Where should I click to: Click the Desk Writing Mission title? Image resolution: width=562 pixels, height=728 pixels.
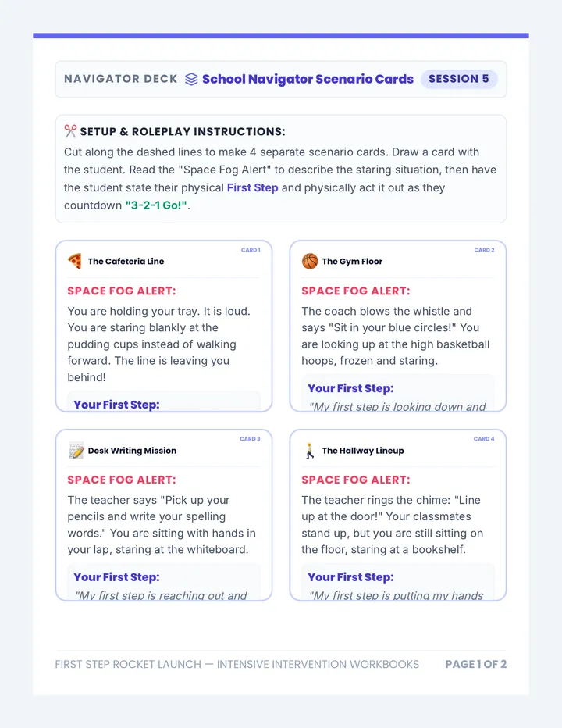coord(132,451)
